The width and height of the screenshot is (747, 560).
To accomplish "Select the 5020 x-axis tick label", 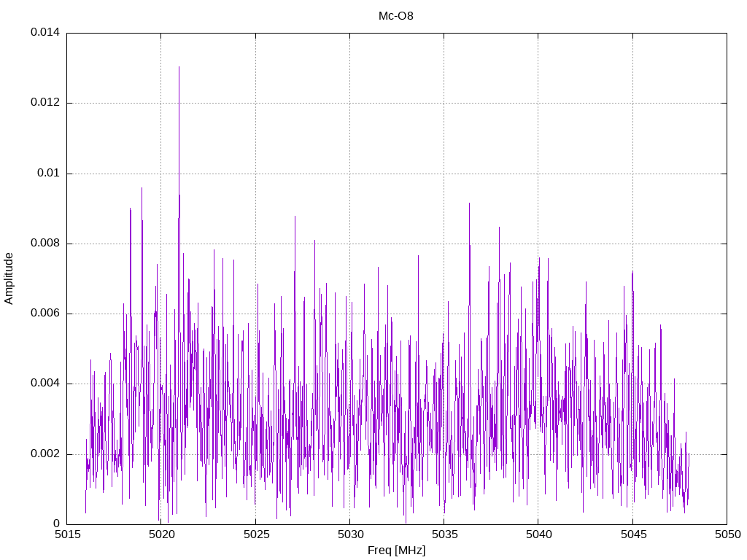I will [161, 535].
